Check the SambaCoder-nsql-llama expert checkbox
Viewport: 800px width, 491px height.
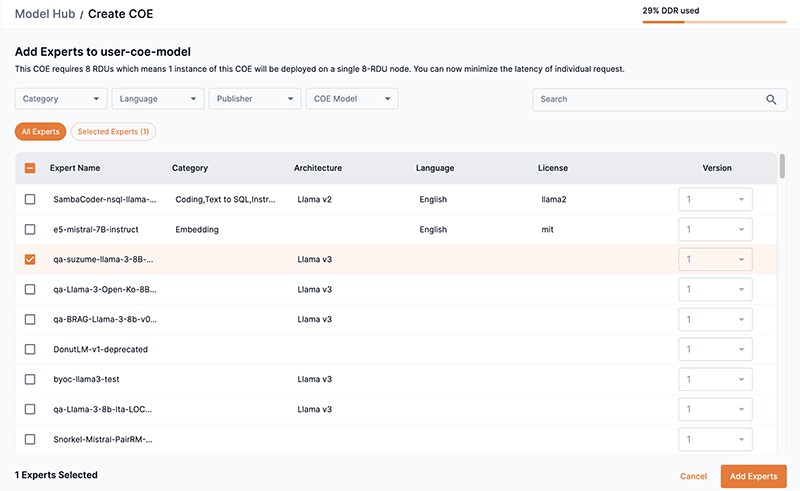[x=30, y=200]
